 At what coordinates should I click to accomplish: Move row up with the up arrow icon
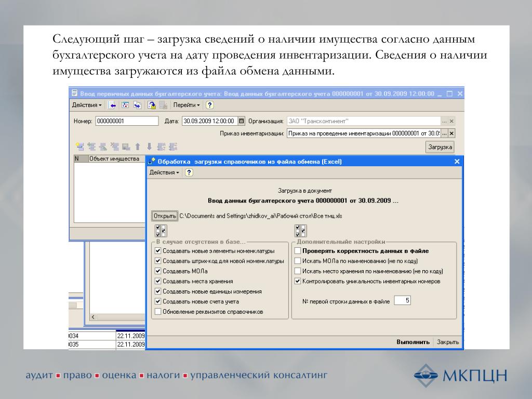click(x=137, y=147)
